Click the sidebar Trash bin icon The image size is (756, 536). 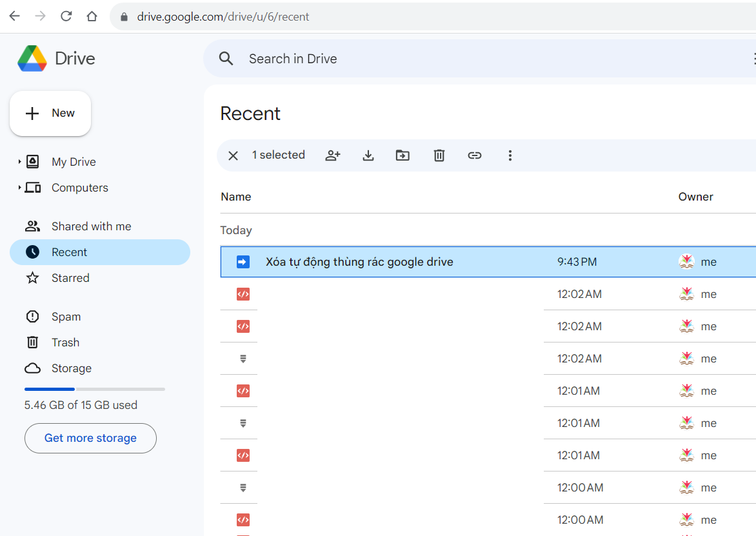[x=32, y=342]
